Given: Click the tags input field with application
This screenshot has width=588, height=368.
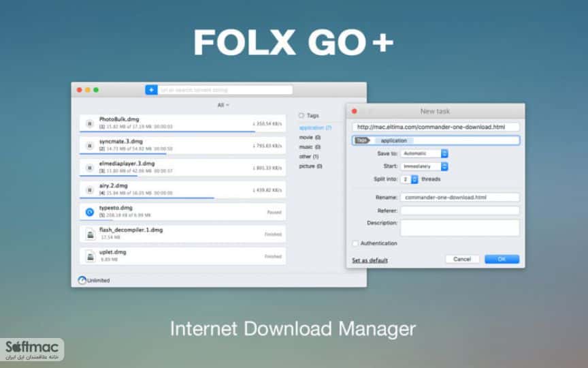Looking at the screenshot, I should 436,140.
